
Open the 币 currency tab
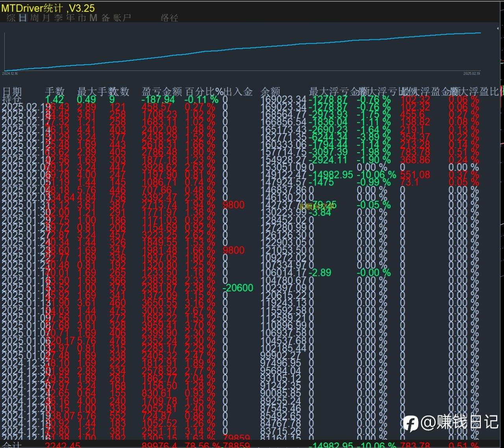click(x=82, y=18)
